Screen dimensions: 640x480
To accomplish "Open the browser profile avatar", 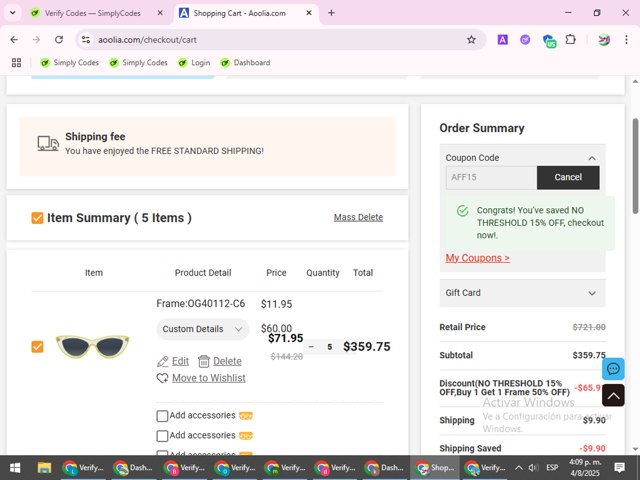I will tap(604, 40).
